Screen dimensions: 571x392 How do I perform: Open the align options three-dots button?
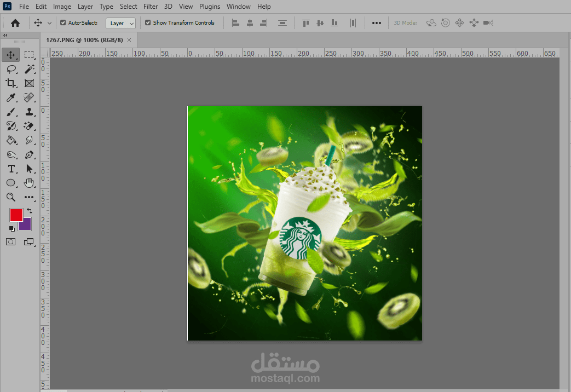point(377,23)
